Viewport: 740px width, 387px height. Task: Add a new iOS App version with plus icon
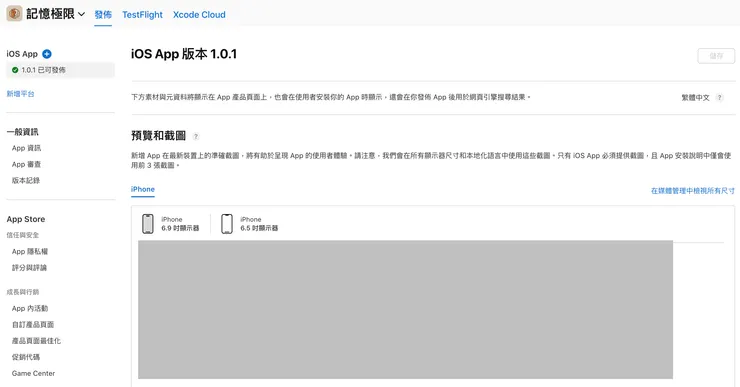47,54
